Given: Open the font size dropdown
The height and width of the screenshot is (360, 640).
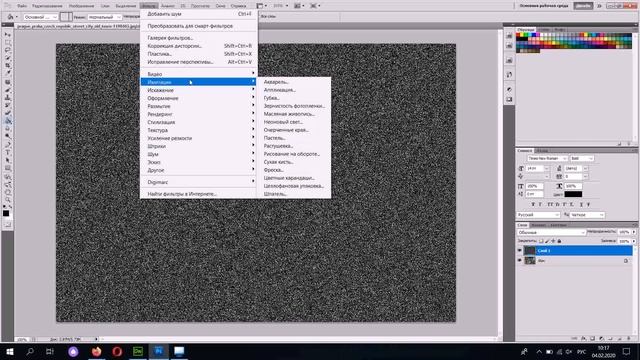Looking at the screenshot, I should (546, 168).
